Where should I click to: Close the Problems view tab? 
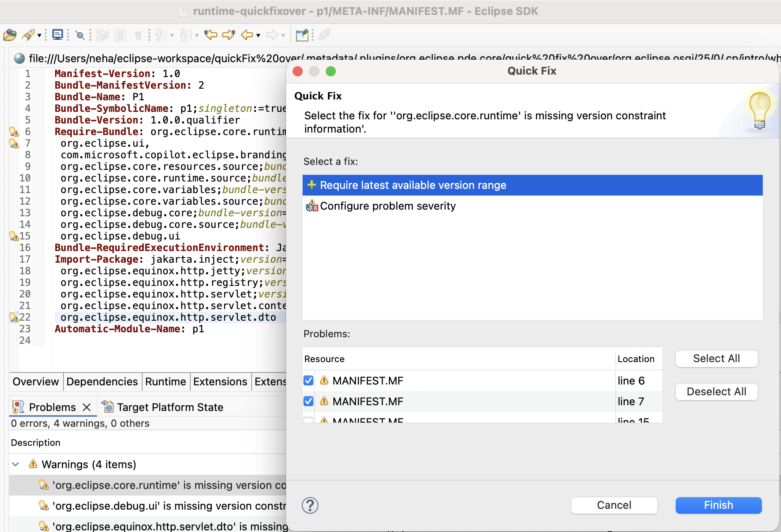click(87, 407)
